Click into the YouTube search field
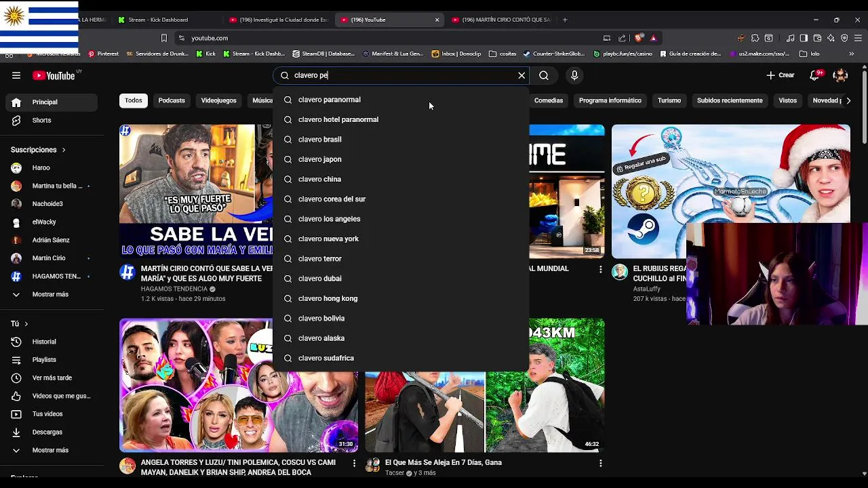 (400, 75)
